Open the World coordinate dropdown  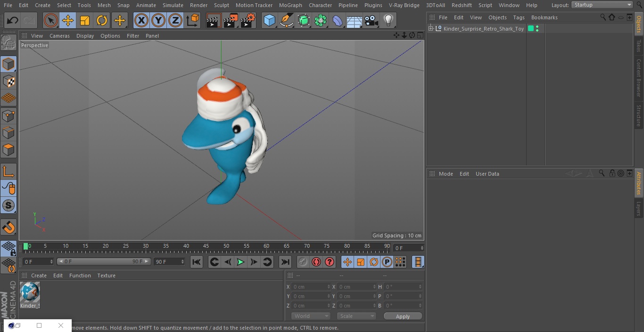click(x=311, y=316)
